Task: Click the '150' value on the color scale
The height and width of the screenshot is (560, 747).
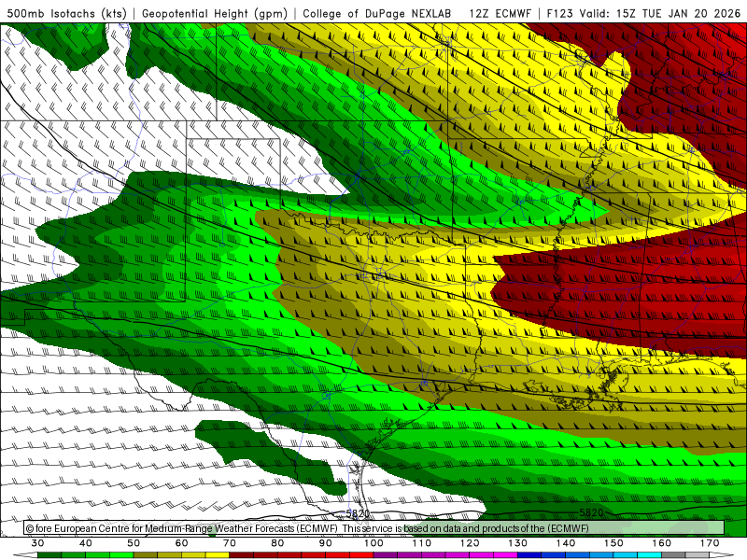Action: [613, 543]
